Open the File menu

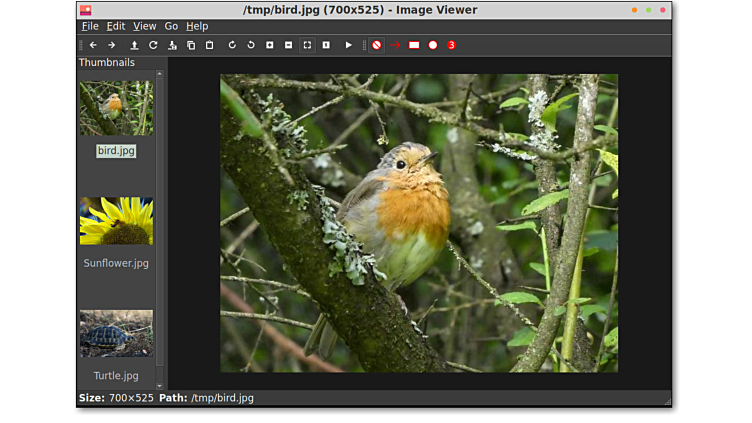(x=90, y=26)
